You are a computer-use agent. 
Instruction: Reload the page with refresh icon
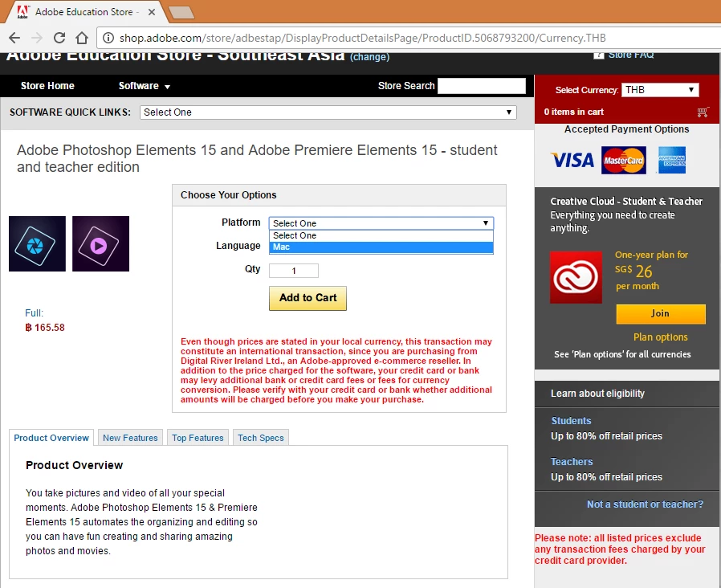pos(59,38)
